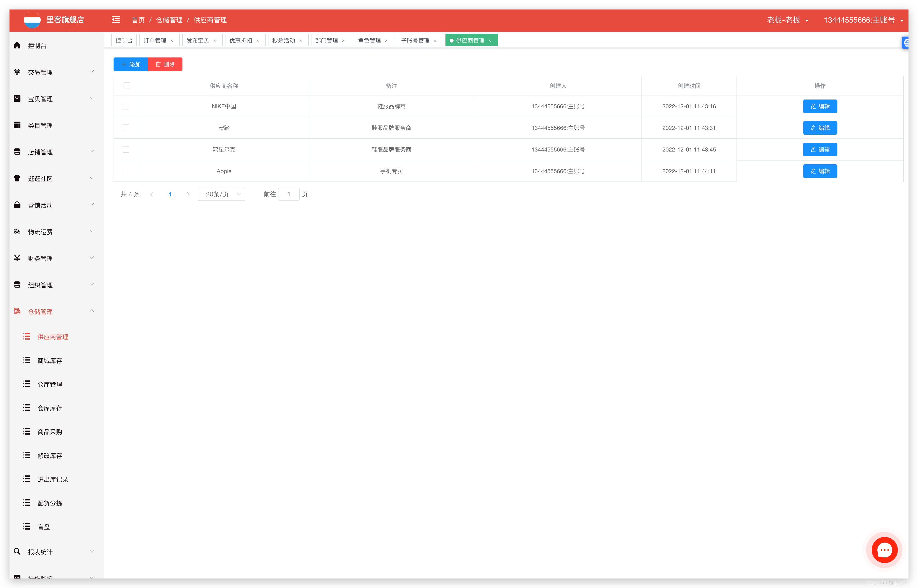Click the yen icon for 财务管理
This screenshot has width=918, height=588.
pos(17,258)
